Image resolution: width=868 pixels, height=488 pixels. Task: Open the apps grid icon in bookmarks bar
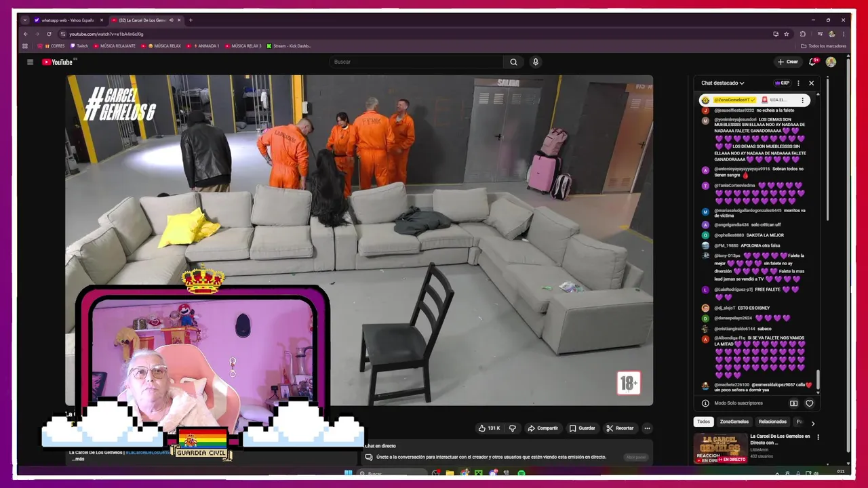[25, 46]
